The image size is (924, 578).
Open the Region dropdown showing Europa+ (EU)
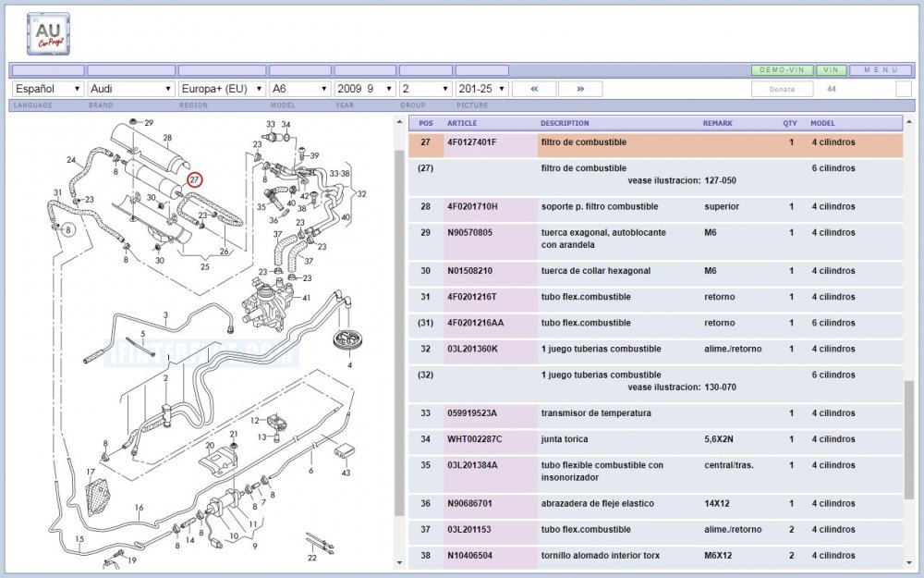click(222, 89)
